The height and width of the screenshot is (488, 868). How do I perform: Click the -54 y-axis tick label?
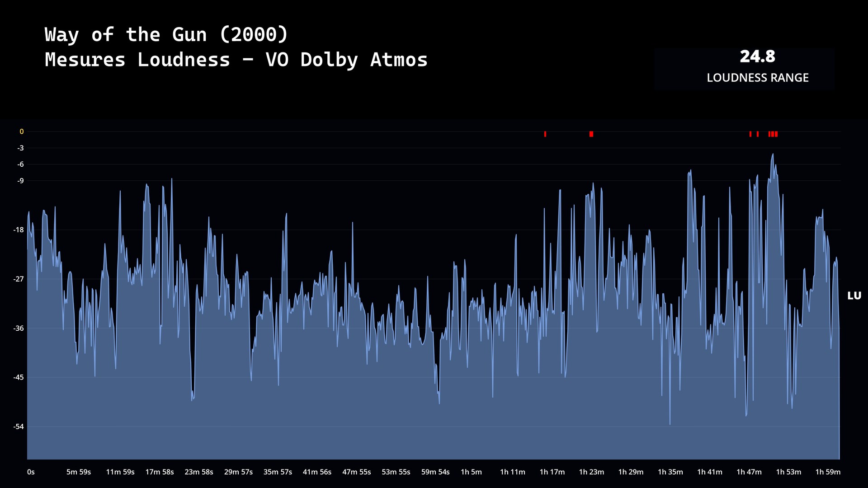point(19,427)
